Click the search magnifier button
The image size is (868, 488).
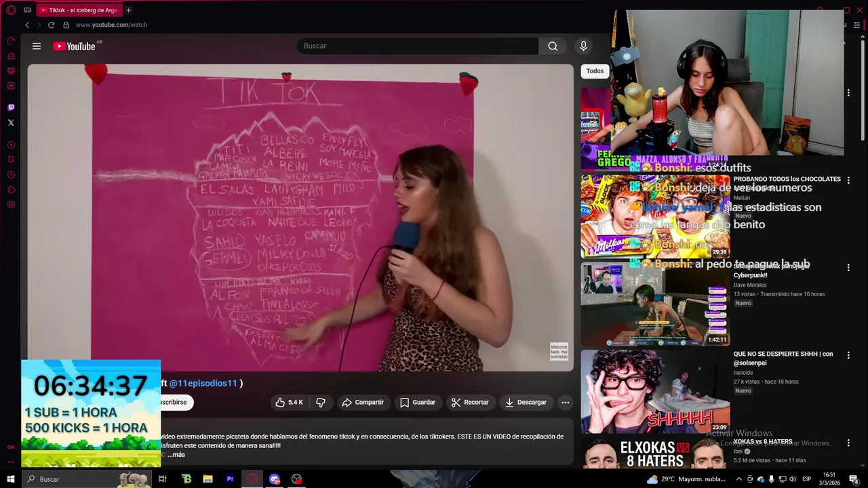click(x=553, y=46)
